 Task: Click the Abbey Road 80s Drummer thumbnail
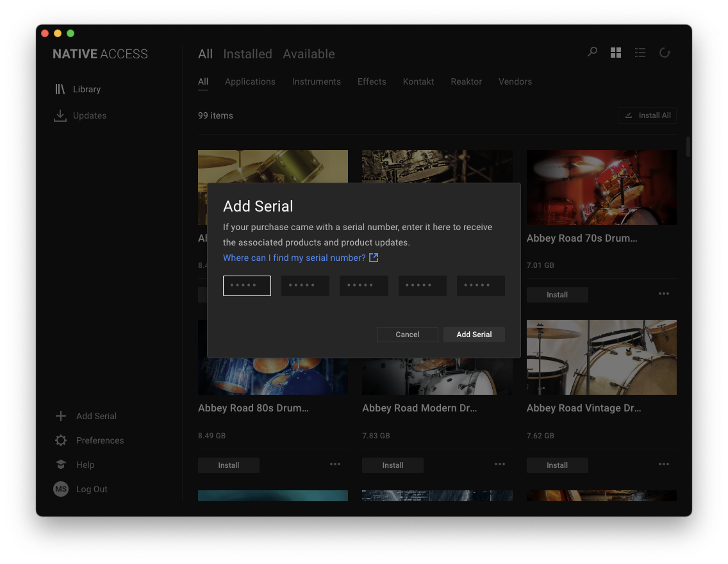click(273, 376)
